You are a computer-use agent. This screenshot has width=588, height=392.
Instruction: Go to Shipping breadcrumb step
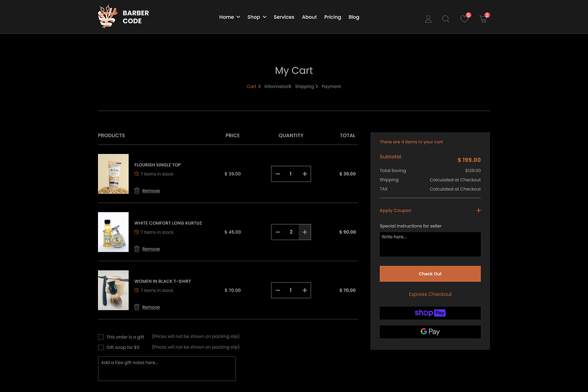(x=304, y=87)
